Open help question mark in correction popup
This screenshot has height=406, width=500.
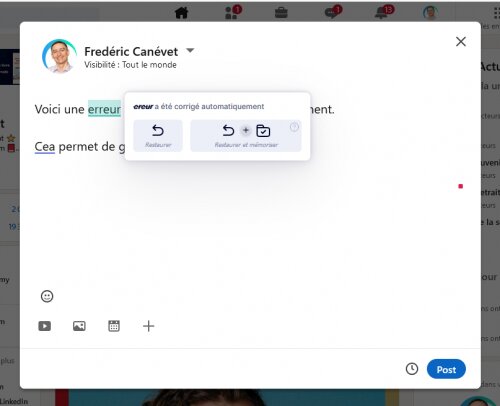[x=294, y=127]
